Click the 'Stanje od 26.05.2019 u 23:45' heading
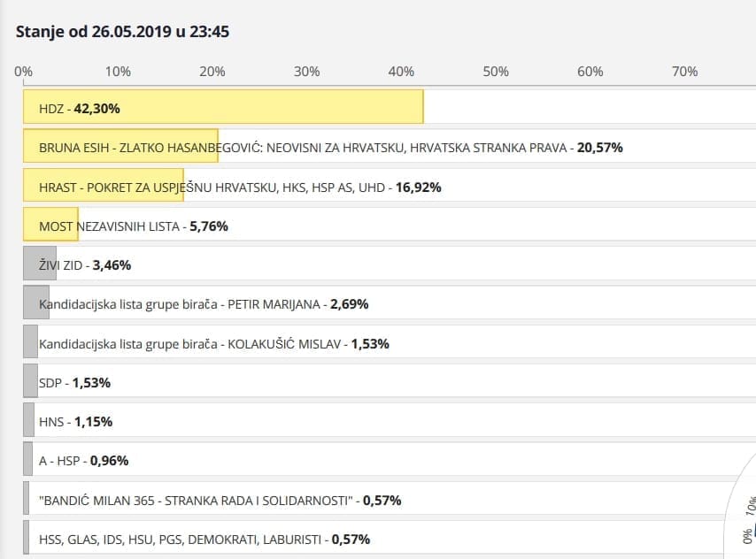This screenshot has width=756, height=559. pyautogui.click(x=123, y=32)
